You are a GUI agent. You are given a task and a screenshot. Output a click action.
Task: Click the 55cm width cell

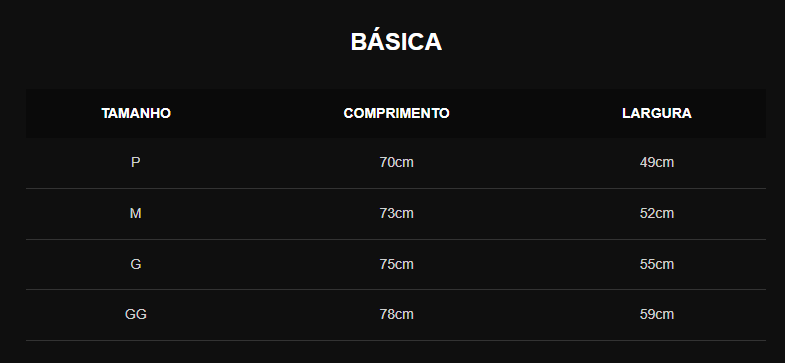(656, 264)
